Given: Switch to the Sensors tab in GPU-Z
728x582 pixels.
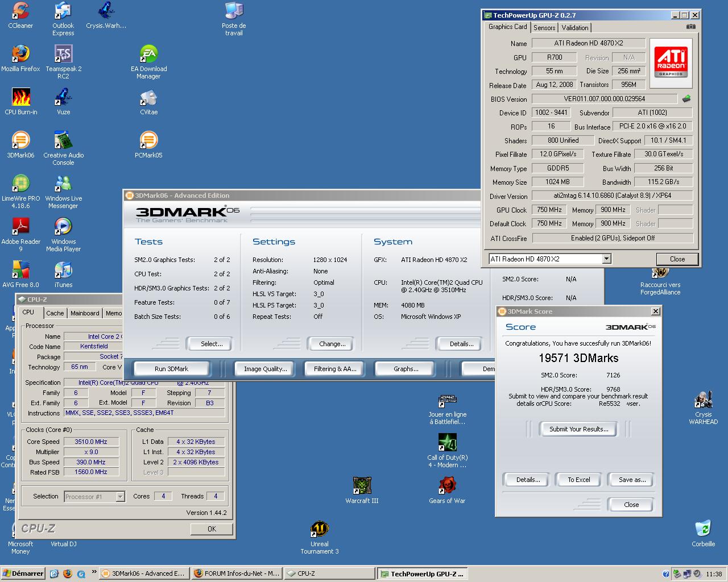Looking at the screenshot, I should 544,28.
